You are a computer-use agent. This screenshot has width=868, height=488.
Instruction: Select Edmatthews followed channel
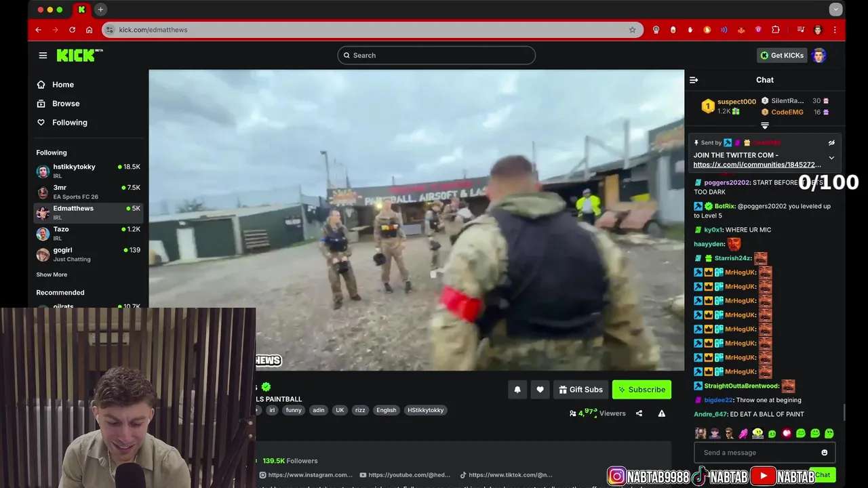88,212
